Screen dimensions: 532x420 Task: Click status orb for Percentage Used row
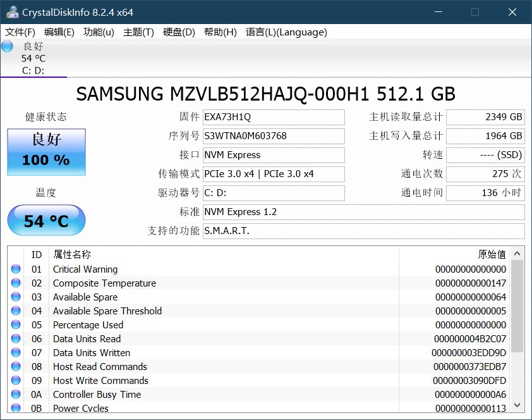coord(16,325)
